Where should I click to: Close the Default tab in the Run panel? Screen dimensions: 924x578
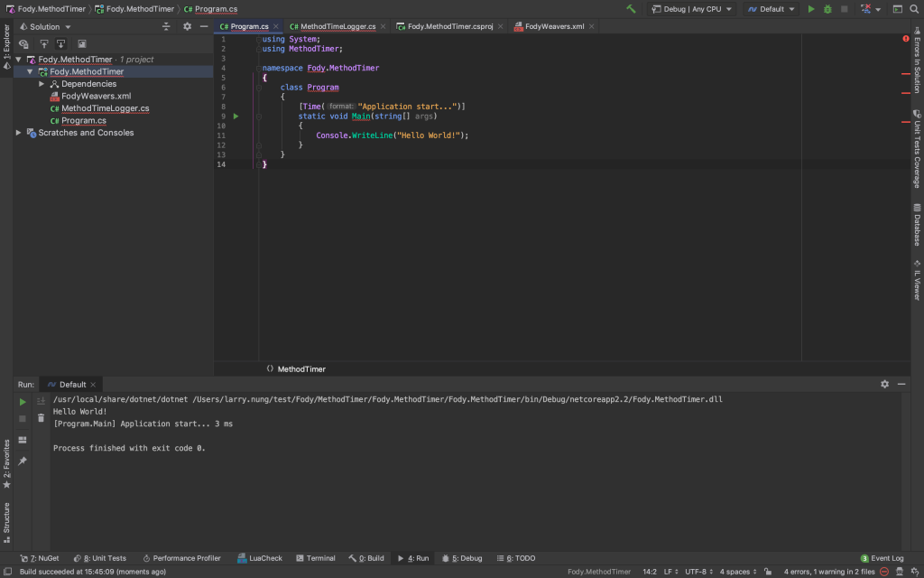[x=93, y=385]
